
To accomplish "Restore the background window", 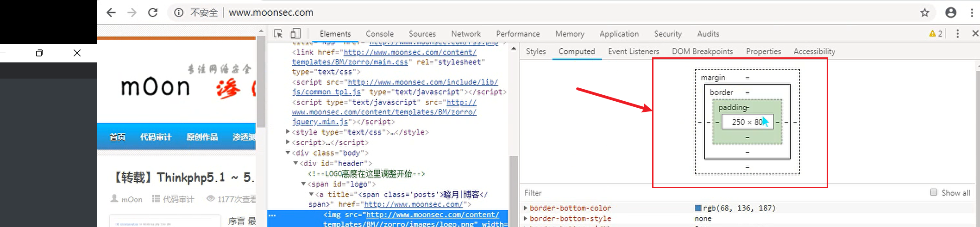I will click(x=39, y=53).
